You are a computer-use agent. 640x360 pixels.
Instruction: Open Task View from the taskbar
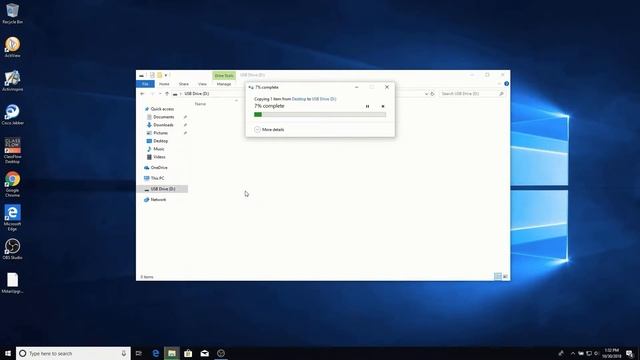[139, 353]
